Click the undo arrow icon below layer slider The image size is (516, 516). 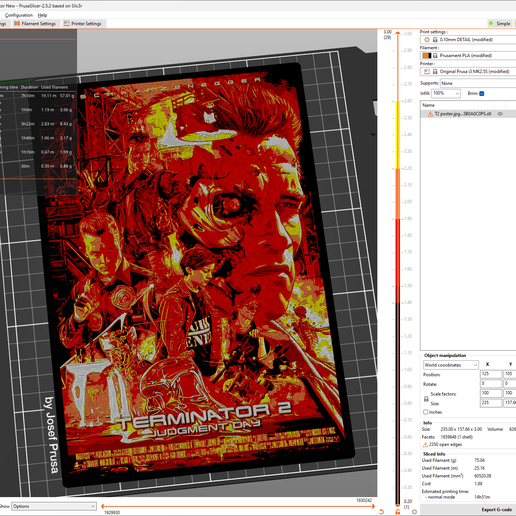382,512
